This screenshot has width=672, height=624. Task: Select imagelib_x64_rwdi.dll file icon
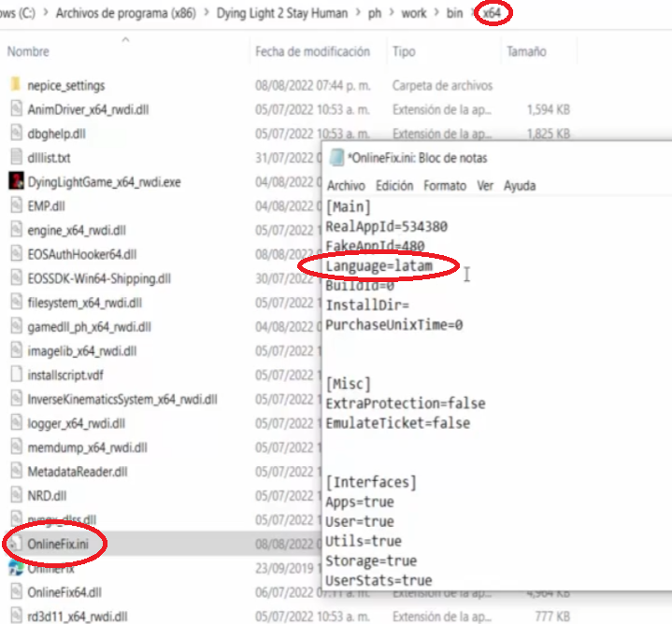pos(16,350)
